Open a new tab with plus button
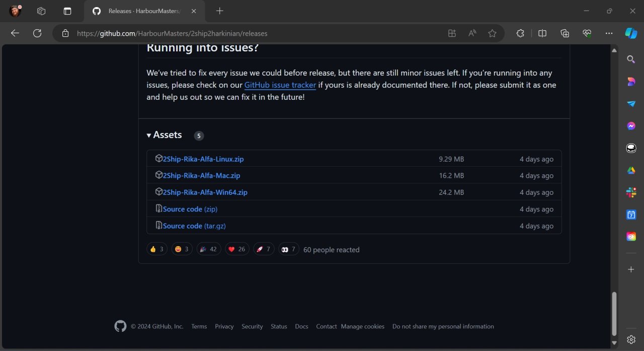Image resolution: width=644 pixels, height=351 pixels. [219, 11]
